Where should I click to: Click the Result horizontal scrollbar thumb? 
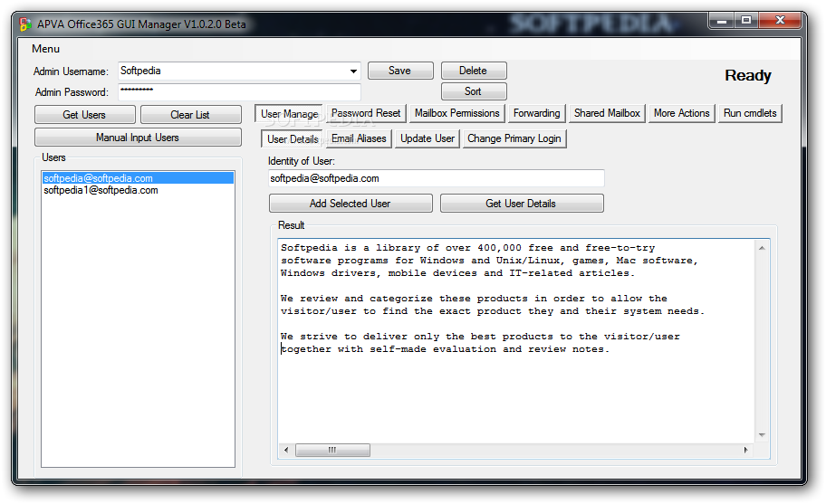click(x=332, y=451)
